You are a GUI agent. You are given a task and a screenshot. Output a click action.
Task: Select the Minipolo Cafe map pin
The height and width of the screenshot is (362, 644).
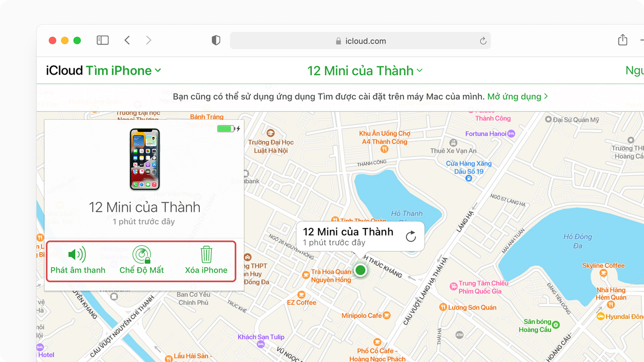tap(387, 315)
